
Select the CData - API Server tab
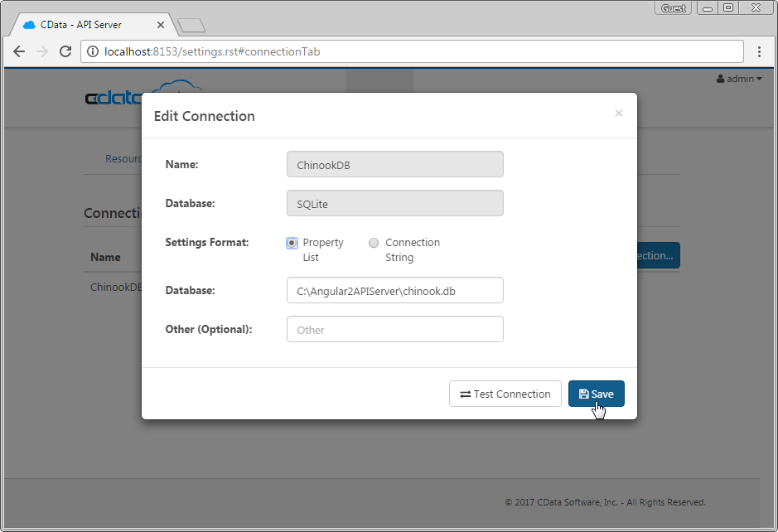click(91, 25)
